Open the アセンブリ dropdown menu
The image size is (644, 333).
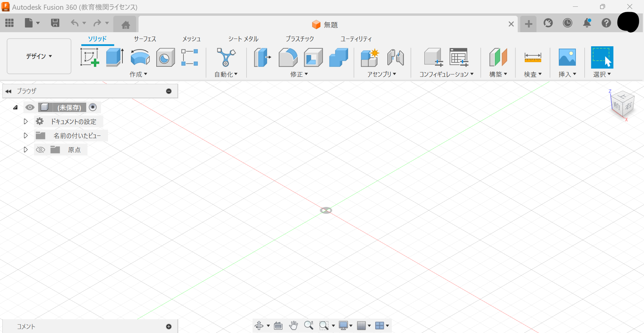[x=382, y=74]
